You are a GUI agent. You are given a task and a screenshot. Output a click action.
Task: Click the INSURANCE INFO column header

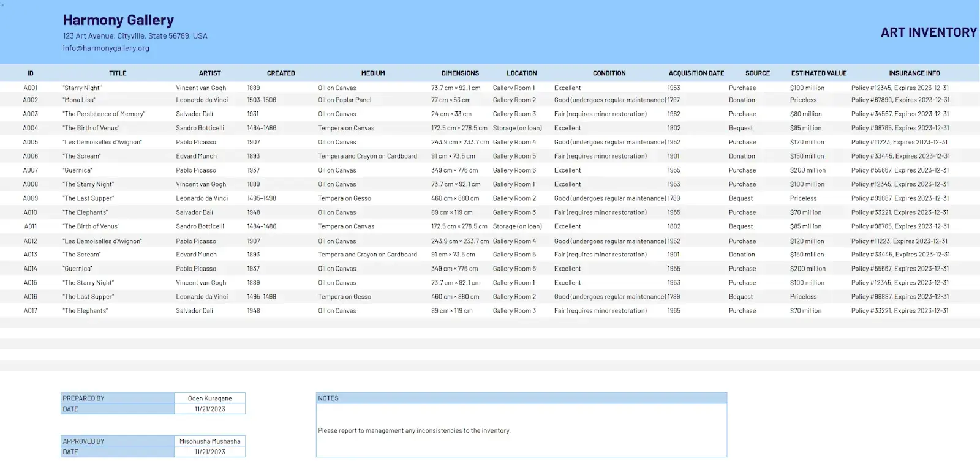pyautogui.click(x=914, y=73)
